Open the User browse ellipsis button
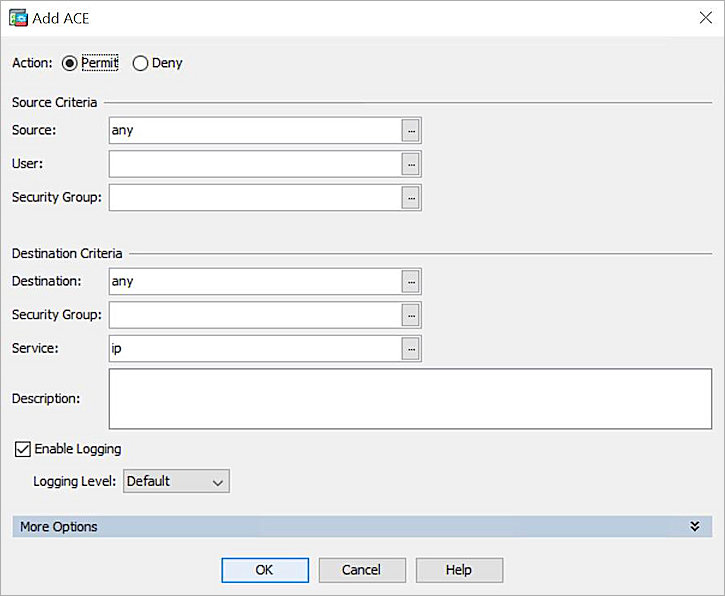This screenshot has height=596, width=725. (411, 164)
